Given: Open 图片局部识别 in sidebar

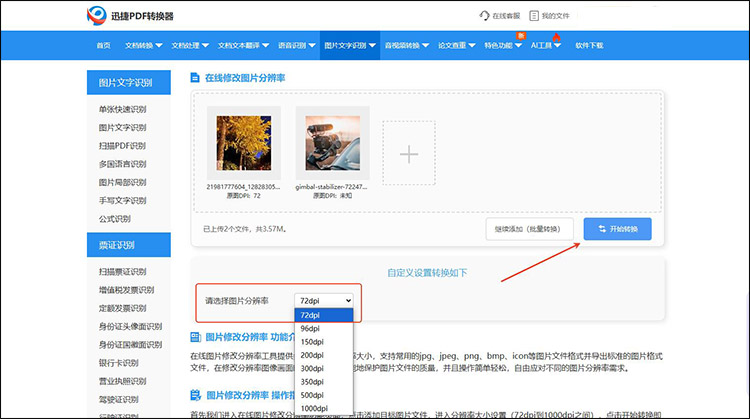Looking at the screenshot, I should 122,182.
